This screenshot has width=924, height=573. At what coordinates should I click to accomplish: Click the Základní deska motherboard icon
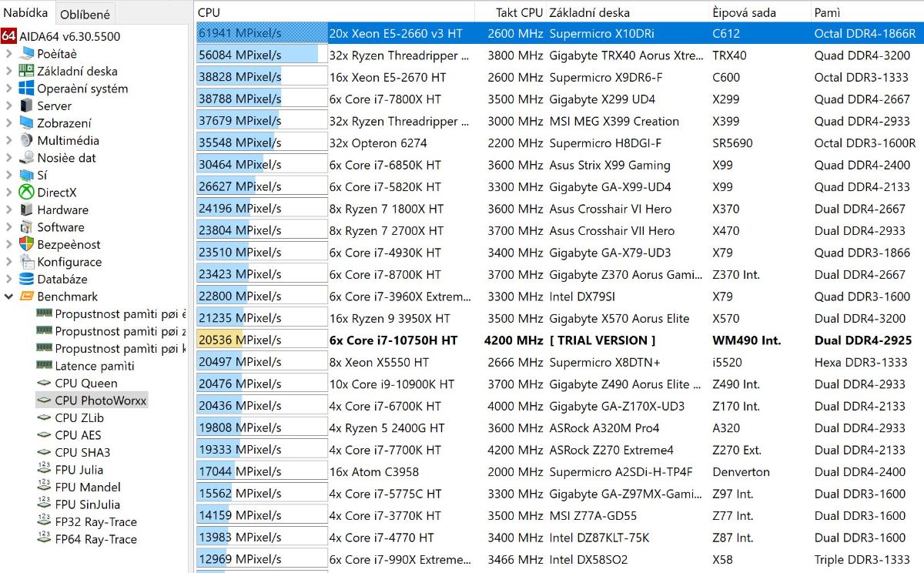pos(27,71)
